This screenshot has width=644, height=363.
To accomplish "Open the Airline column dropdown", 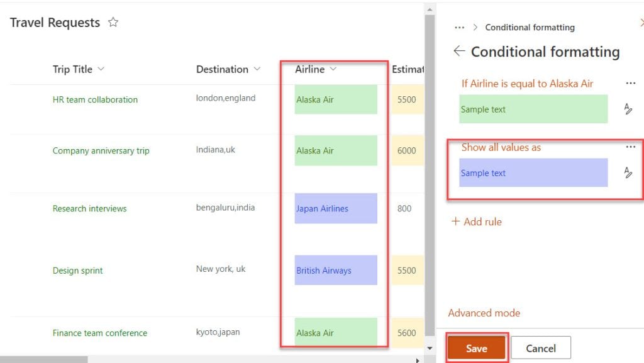I will coord(333,69).
